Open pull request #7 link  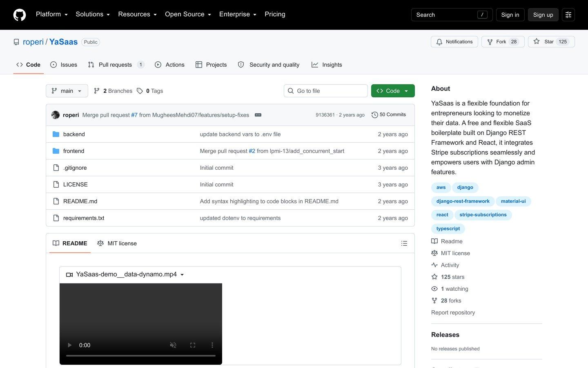coord(134,115)
